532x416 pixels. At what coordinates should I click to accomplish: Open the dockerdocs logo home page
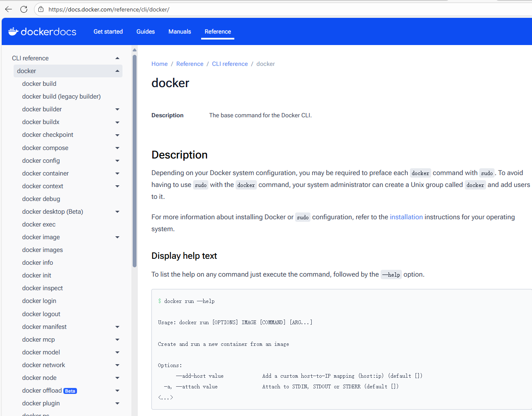[42, 31]
